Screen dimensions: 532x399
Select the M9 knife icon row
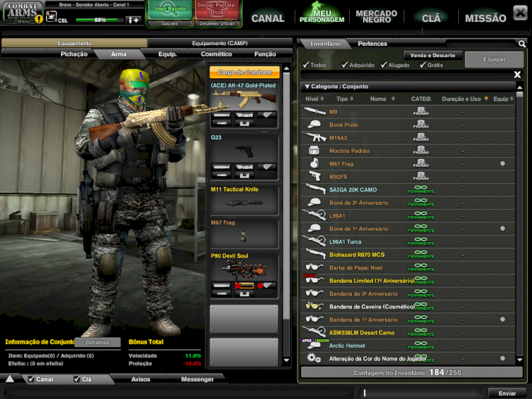pyautogui.click(x=315, y=111)
